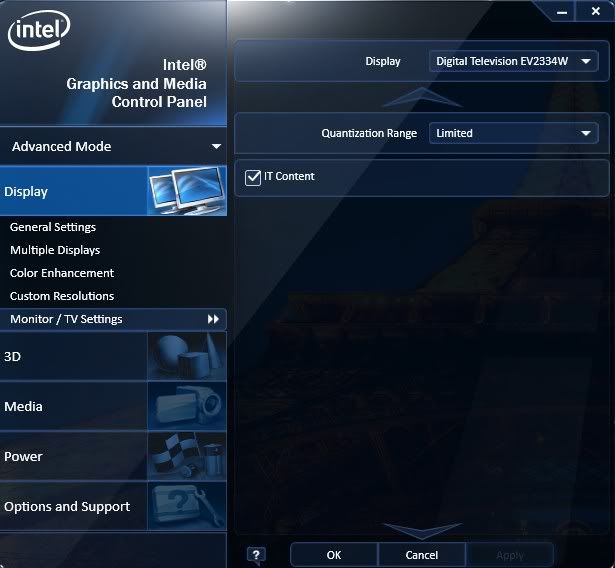
Task: Open Color Enhancement submenu item
Action: 62,273
